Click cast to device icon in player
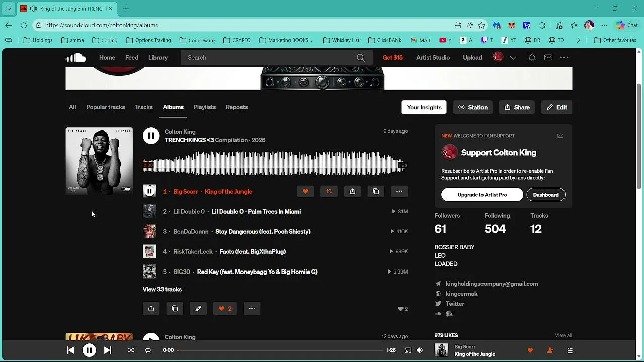 click(x=408, y=350)
